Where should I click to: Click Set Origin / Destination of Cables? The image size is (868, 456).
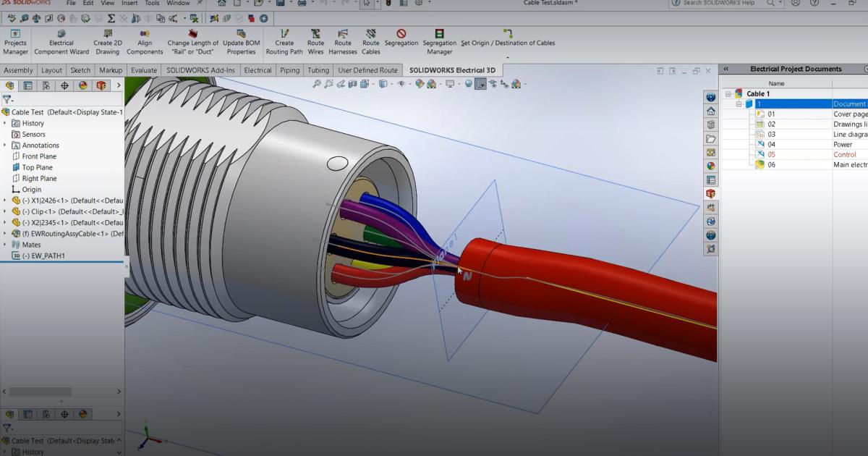[508, 38]
